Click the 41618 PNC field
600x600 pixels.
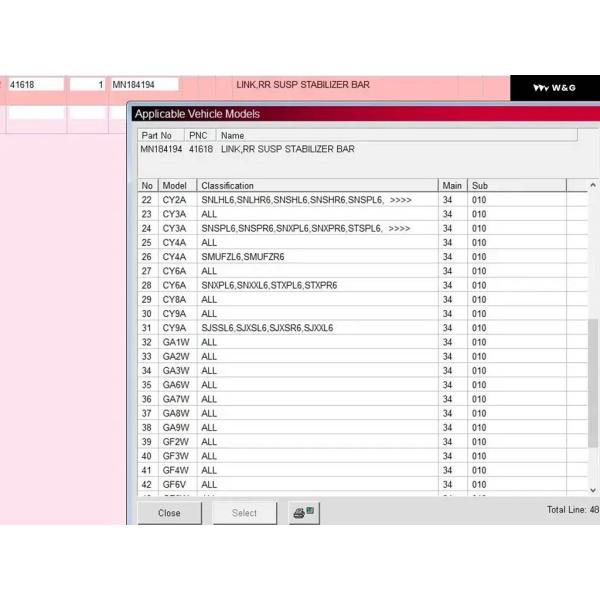[35, 85]
